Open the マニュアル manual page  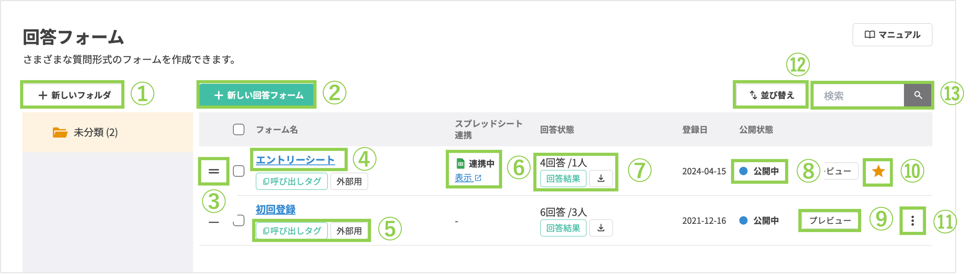(892, 35)
